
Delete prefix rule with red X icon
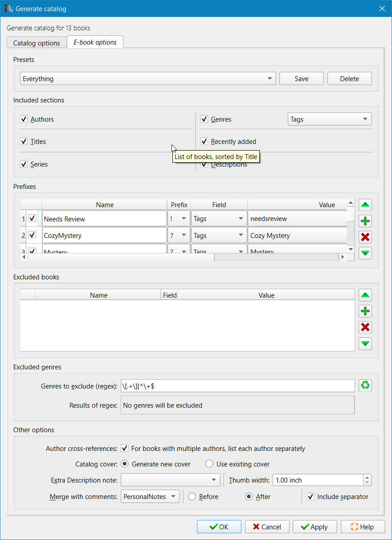pos(365,237)
